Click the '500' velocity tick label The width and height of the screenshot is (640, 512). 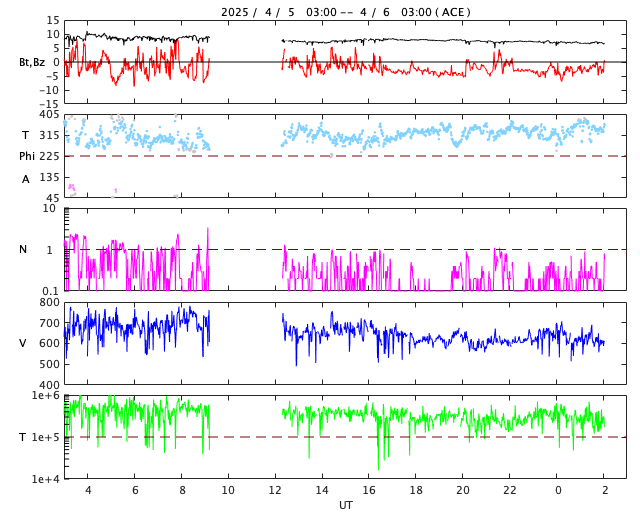[50, 364]
